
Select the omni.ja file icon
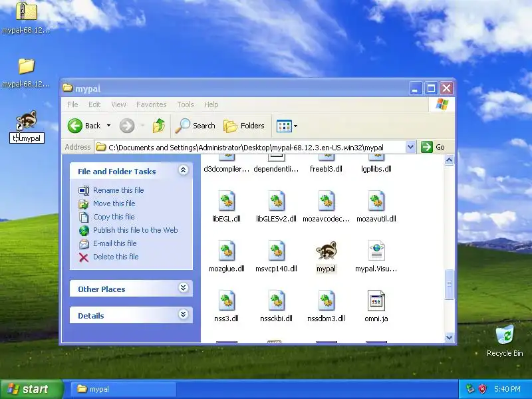pyautogui.click(x=376, y=301)
